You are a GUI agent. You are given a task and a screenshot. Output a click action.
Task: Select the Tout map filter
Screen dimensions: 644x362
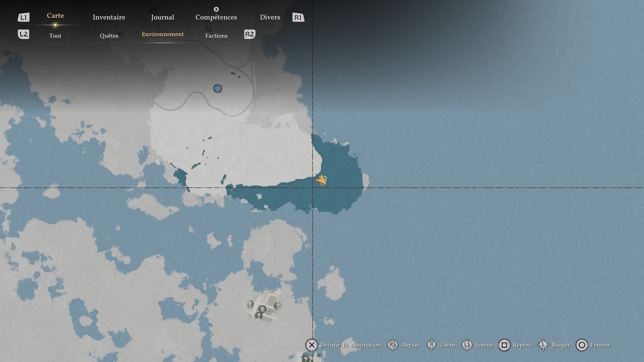point(55,36)
